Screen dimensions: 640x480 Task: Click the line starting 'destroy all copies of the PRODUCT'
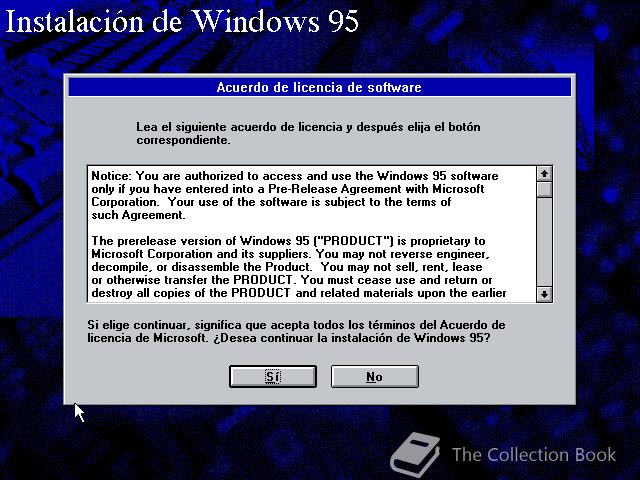pos(299,293)
